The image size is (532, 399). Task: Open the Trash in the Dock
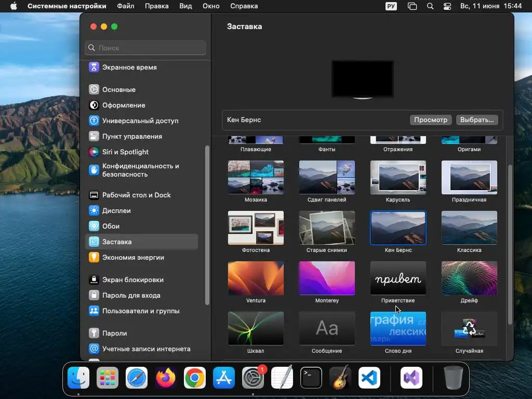454,378
